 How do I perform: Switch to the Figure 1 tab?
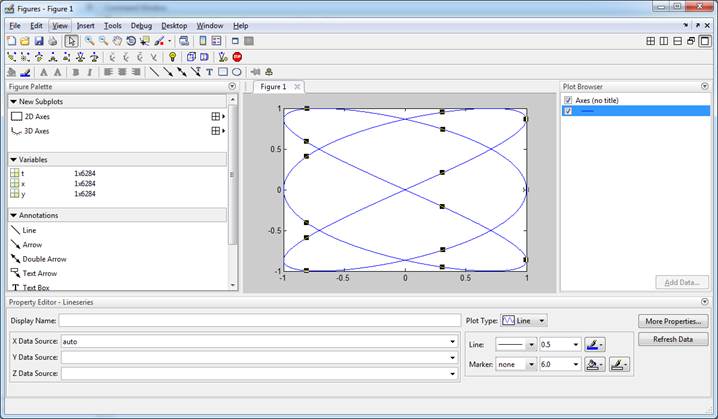pyautogui.click(x=273, y=87)
